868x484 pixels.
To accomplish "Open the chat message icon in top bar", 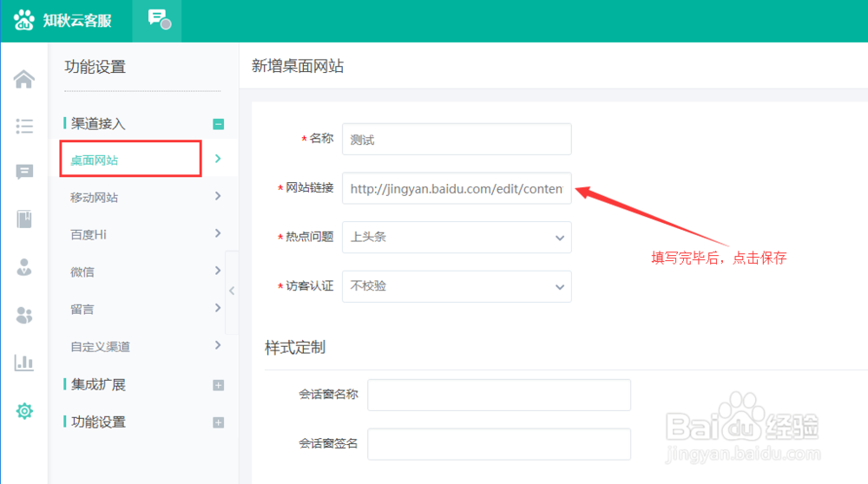I will [159, 19].
